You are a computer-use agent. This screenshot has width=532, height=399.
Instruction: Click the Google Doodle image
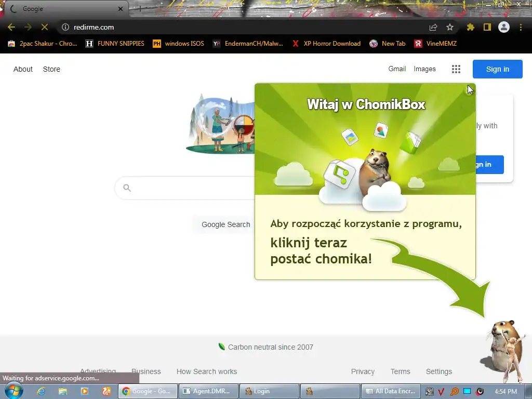click(x=220, y=124)
